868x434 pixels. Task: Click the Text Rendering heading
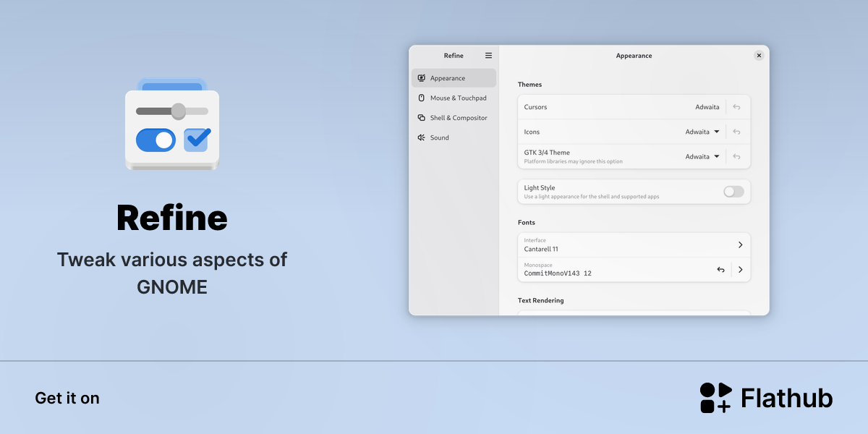click(x=541, y=300)
